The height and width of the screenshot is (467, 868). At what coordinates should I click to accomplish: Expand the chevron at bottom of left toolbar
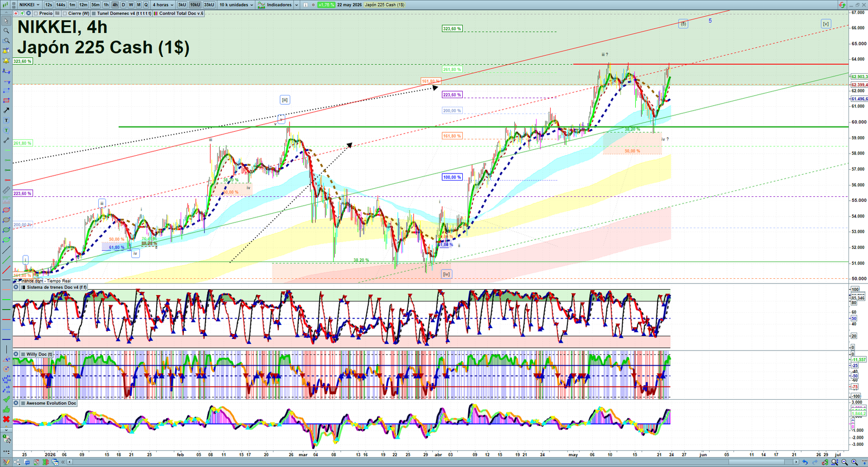pos(6,430)
